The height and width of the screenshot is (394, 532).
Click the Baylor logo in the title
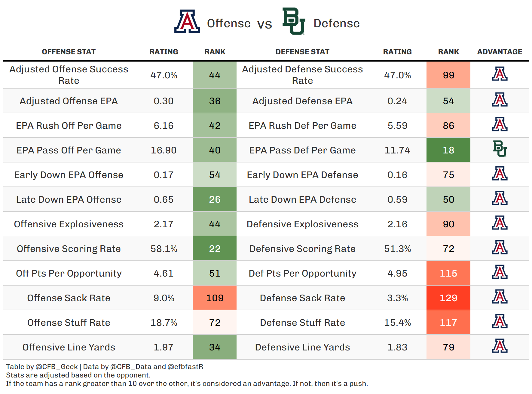click(294, 21)
